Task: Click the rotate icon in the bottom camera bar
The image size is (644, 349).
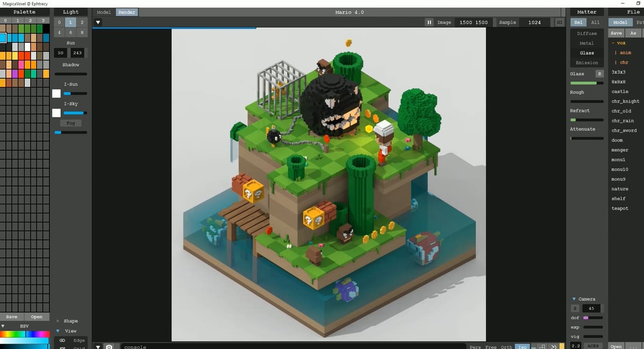Action: 553,347
